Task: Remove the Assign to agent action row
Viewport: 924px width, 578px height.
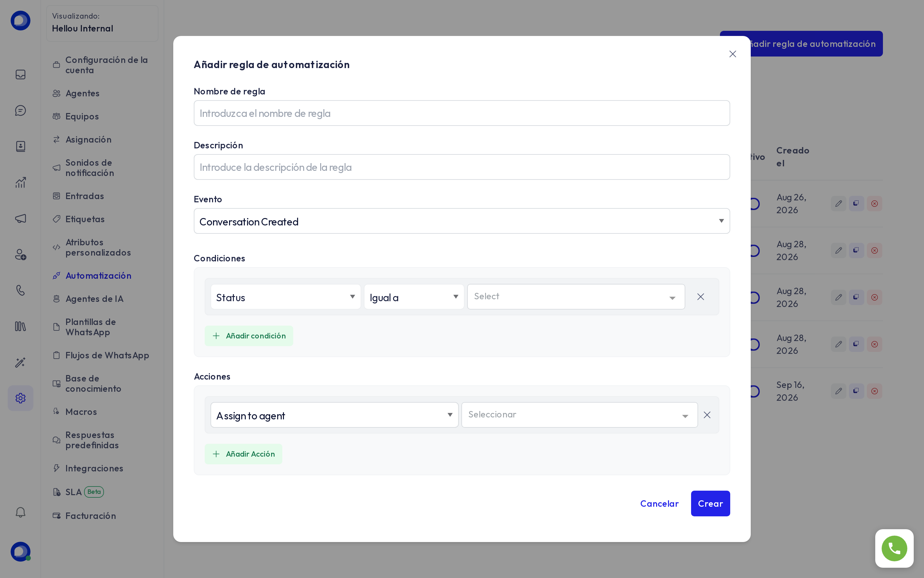Action: click(x=707, y=415)
